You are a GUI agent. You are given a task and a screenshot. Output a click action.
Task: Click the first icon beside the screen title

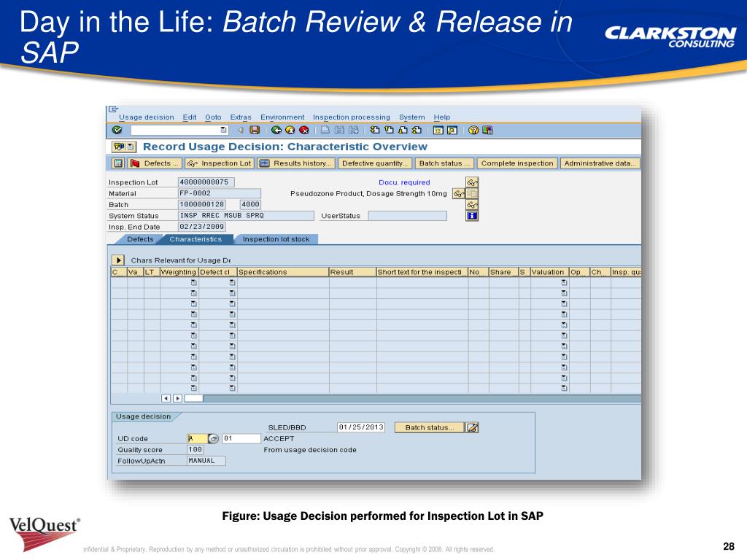119,147
